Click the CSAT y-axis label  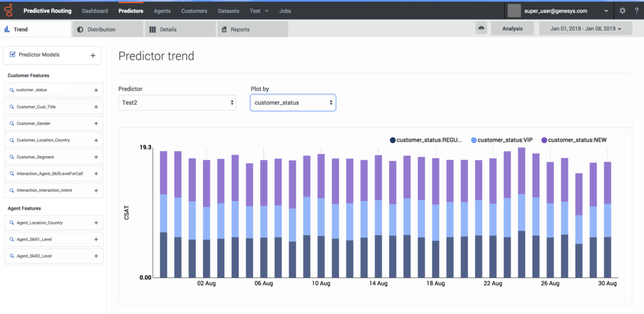pyautogui.click(x=126, y=212)
